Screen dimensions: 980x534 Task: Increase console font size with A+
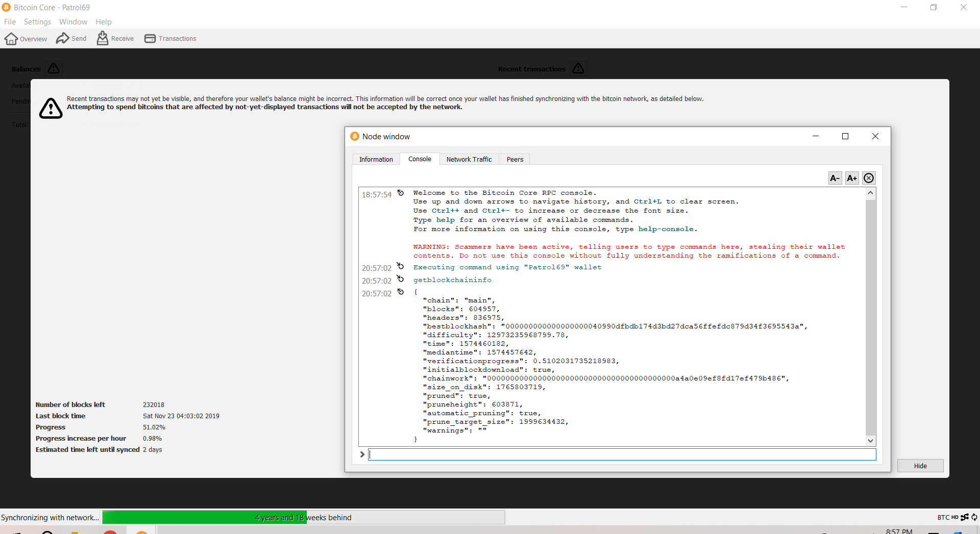[852, 178]
